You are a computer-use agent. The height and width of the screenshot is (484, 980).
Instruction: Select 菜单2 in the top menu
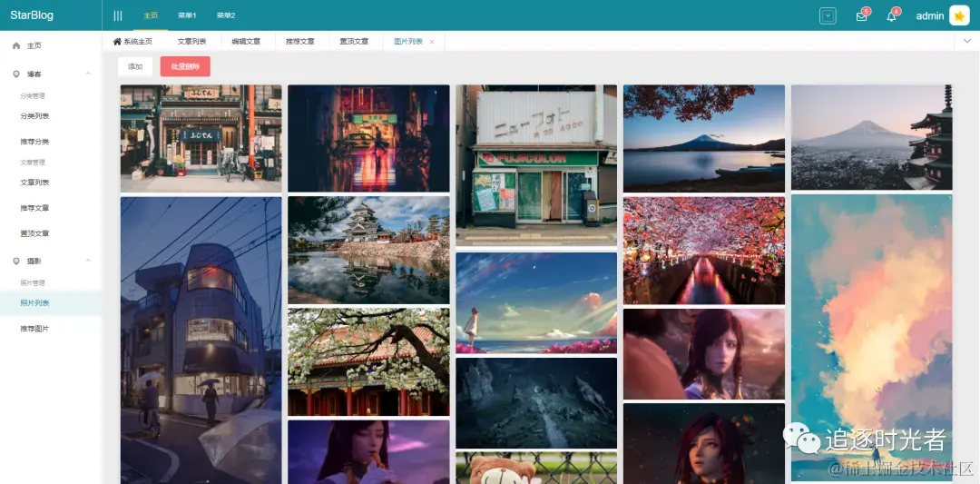226,15
